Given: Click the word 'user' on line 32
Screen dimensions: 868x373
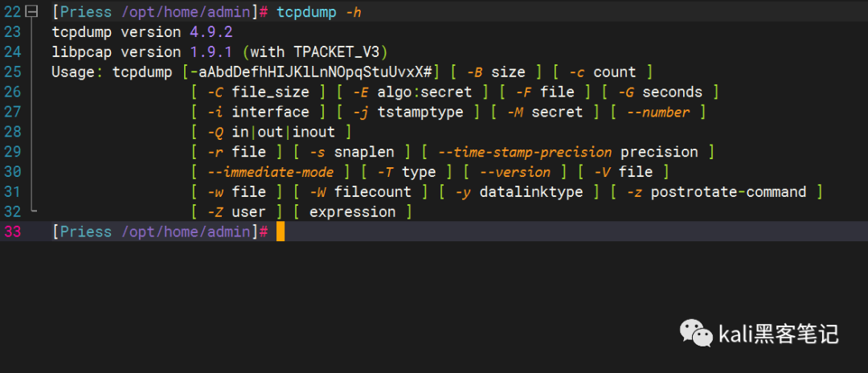Looking at the screenshot, I should [248, 211].
